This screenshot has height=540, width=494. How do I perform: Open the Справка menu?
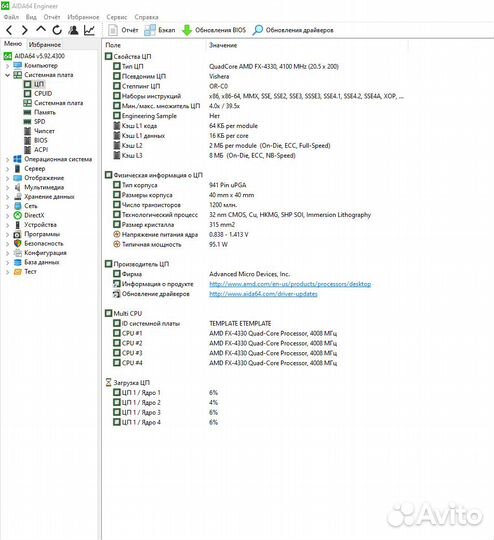click(146, 17)
